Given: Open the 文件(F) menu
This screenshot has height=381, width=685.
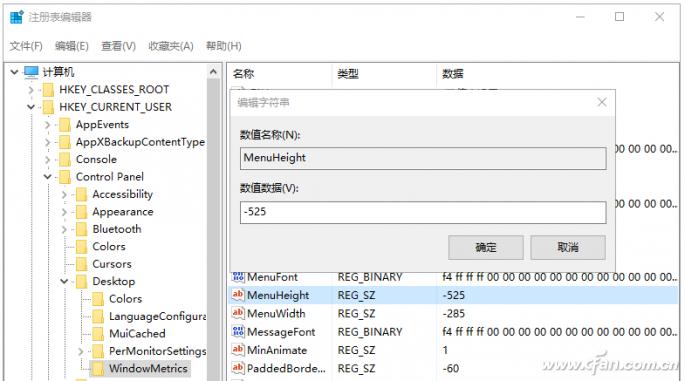Looking at the screenshot, I should (x=26, y=46).
